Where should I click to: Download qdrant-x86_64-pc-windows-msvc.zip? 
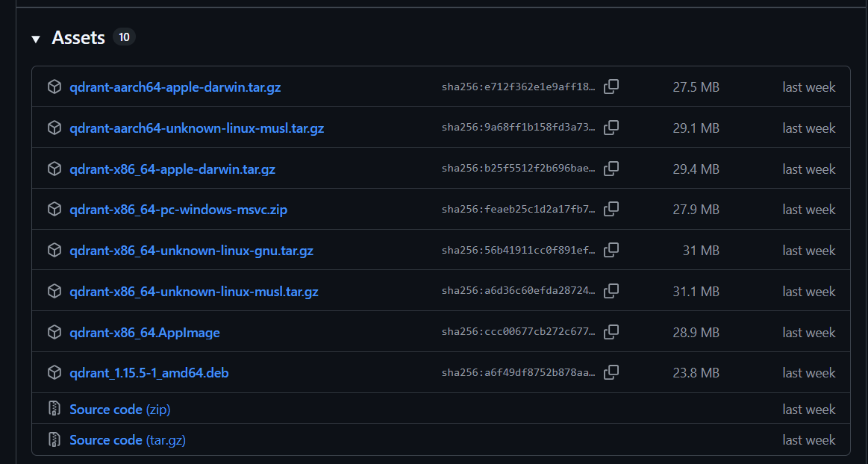178,210
